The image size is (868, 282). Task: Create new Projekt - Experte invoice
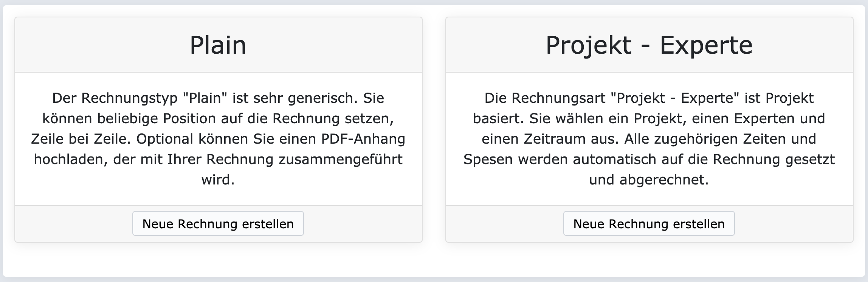pos(649,224)
